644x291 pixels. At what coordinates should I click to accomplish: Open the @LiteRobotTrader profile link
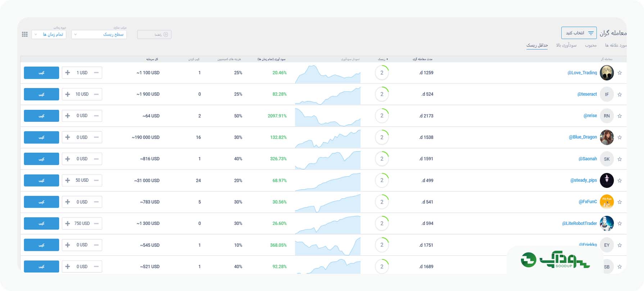pos(580,223)
